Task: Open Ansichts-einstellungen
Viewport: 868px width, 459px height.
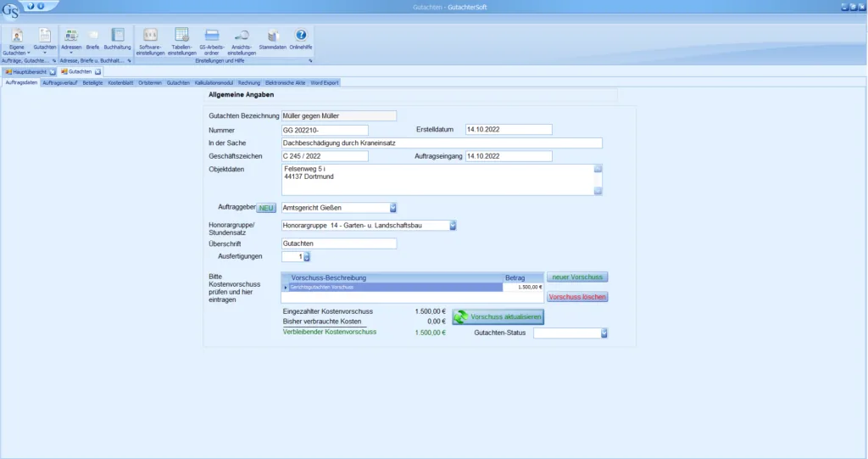Action: tap(242, 42)
